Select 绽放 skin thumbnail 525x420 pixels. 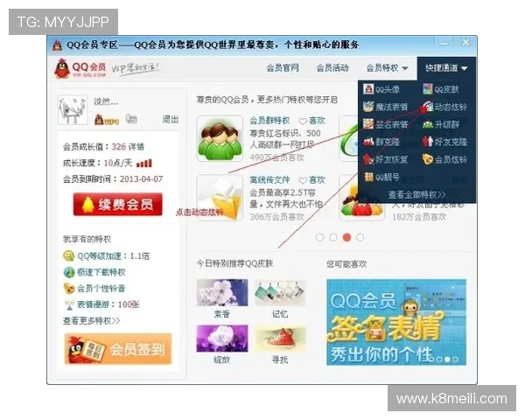click(222, 339)
